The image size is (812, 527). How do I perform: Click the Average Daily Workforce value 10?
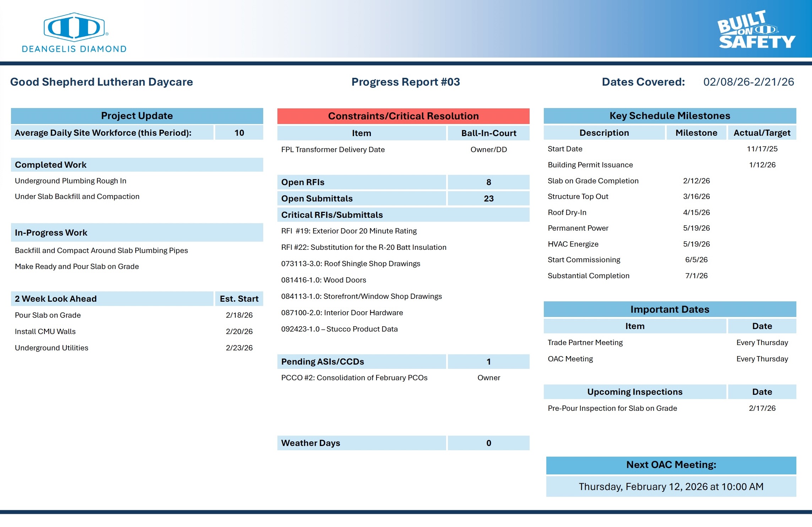[239, 133]
